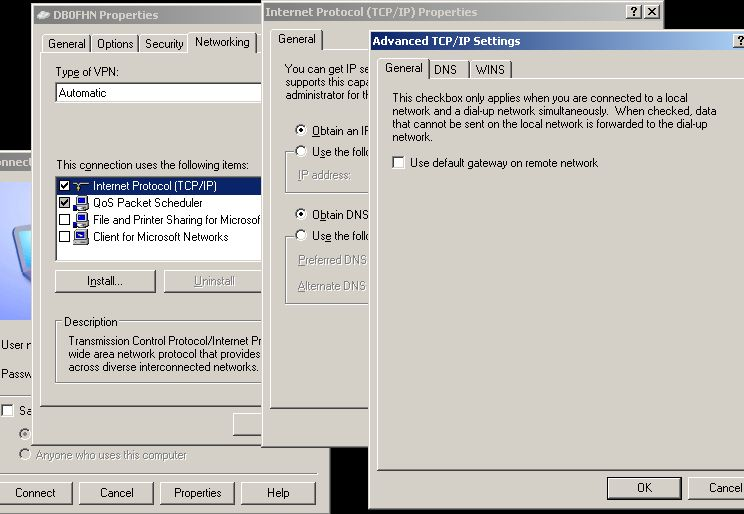Select Obtain an IP address automatically radio
This screenshot has height=514, width=744.
pyautogui.click(x=301, y=131)
